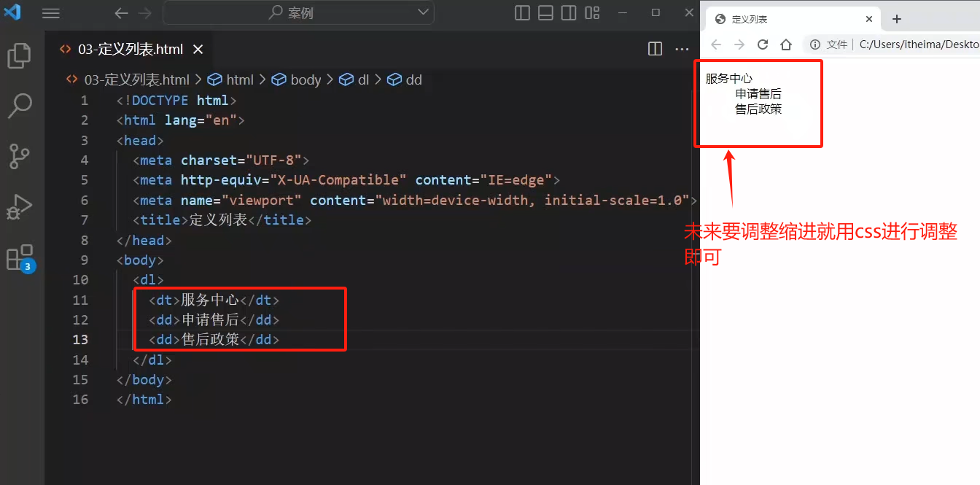Open a new browser tab
The image size is (980, 485).
click(896, 18)
